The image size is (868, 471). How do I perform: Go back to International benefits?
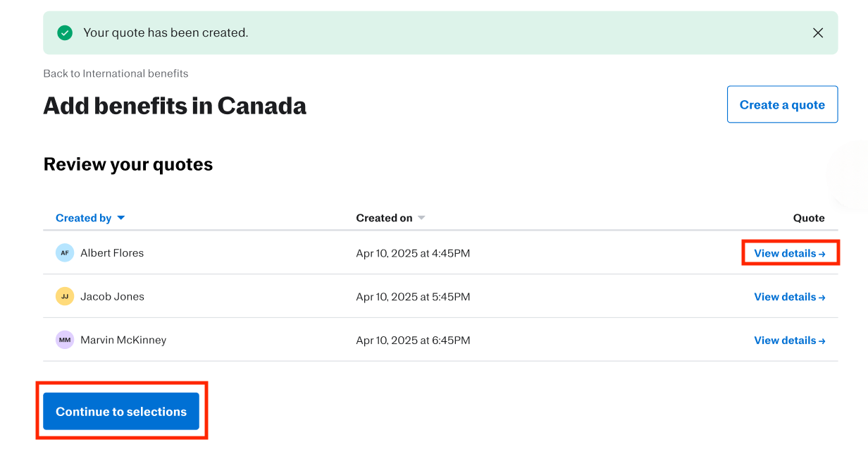(x=116, y=73)
